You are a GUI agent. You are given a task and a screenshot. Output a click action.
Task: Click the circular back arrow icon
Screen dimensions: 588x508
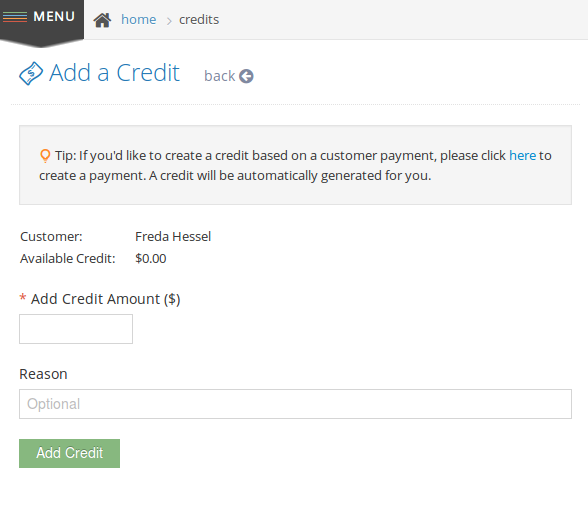(x=246, y=76)
